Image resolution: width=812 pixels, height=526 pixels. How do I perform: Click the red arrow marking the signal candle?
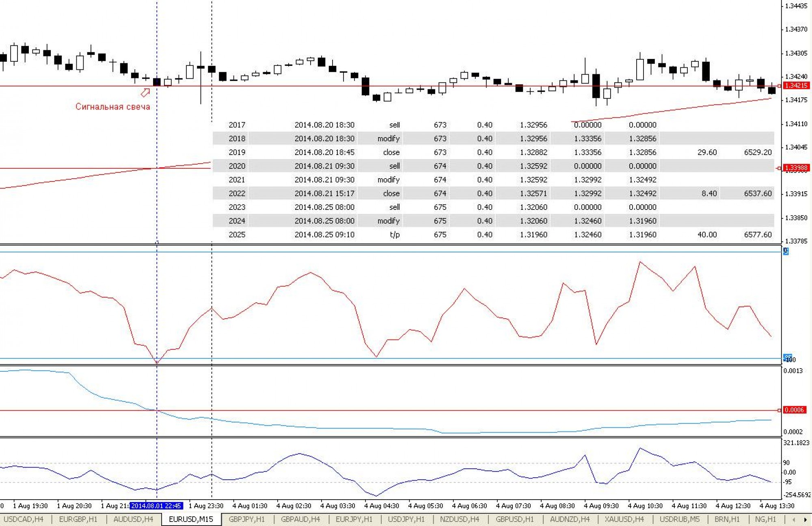pos(145,93)
